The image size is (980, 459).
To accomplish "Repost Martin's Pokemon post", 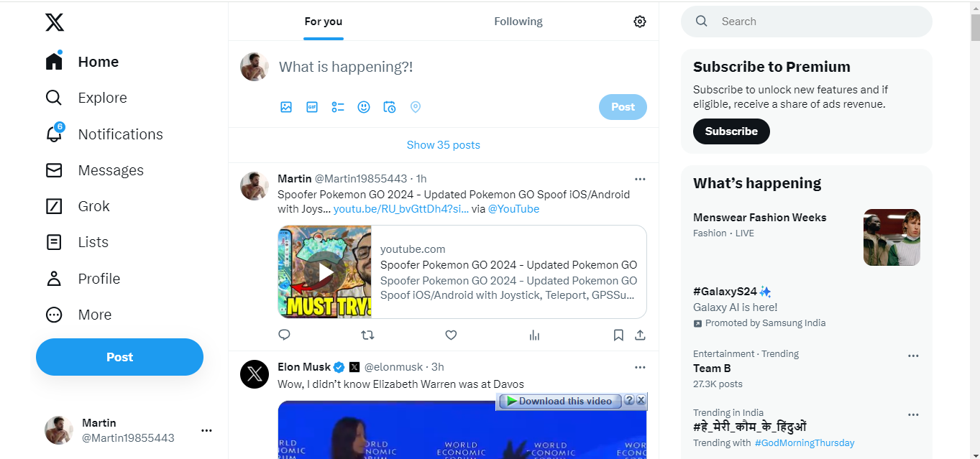I will (367, 335).
